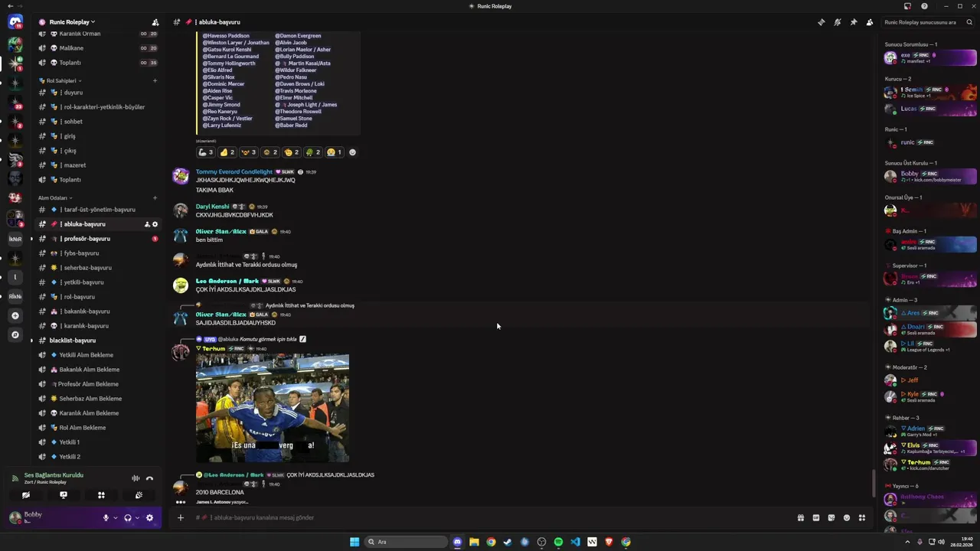980x551 pixels.
Task: Search in Runic Roleplay server search box
Action: point(927,22)
